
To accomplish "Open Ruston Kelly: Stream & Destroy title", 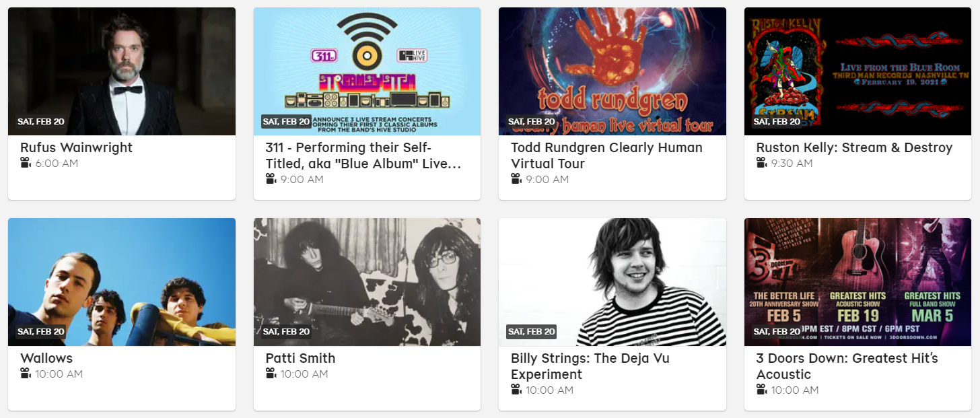I will [x=854, y=147].
